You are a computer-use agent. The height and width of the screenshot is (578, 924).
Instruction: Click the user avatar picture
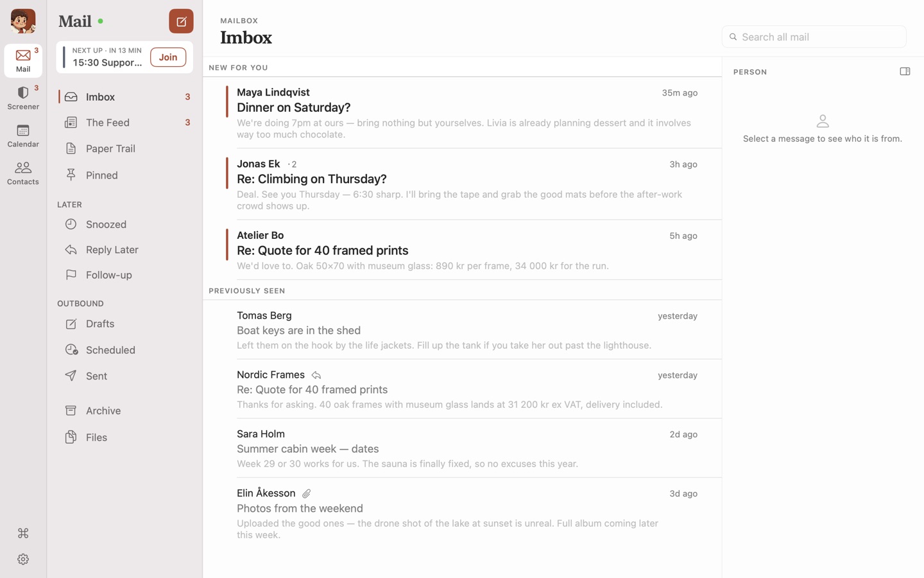pyautogui.click(x=23, y=21)
